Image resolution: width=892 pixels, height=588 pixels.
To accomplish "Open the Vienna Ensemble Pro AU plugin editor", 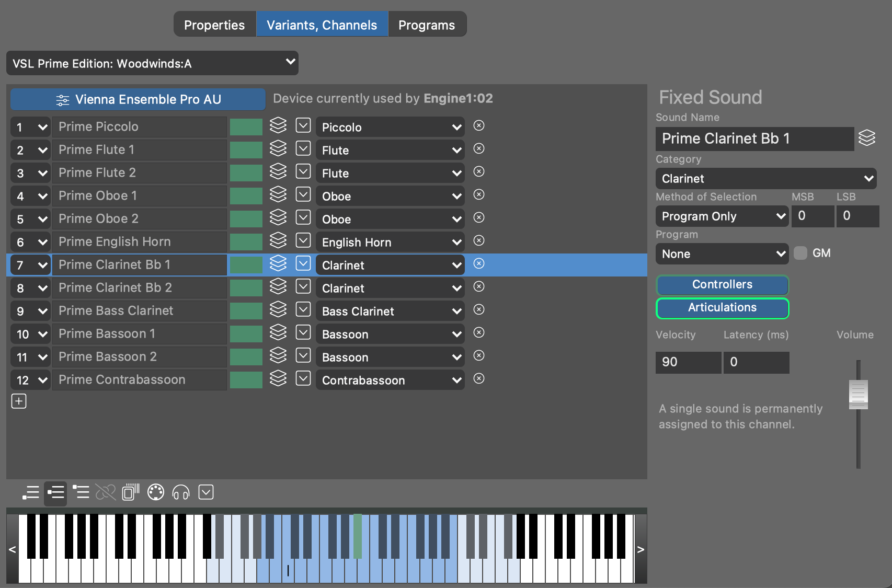I will [x=138, y=99].
